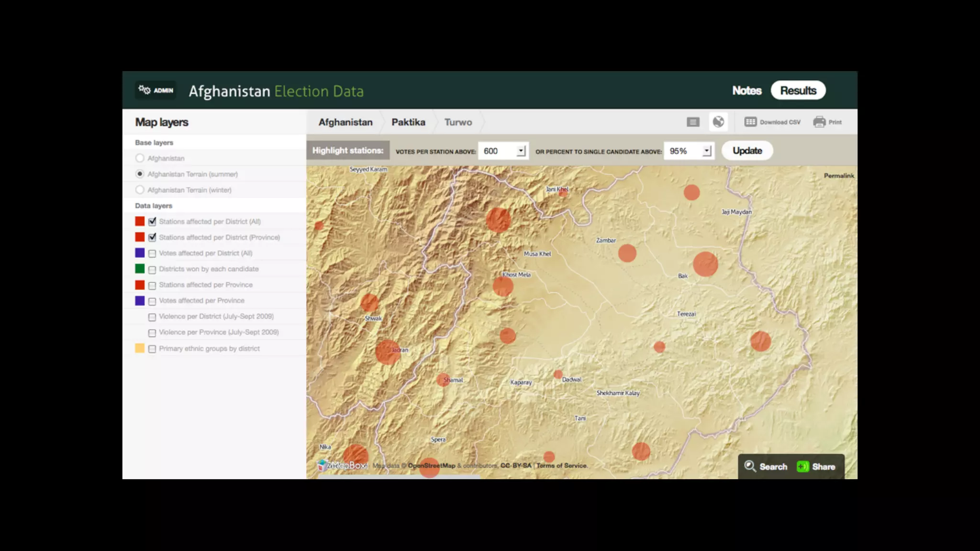Open the Results tab
The width and height of the screenshot is (980, 551).
pyautogui.click(x=798, y=90)
